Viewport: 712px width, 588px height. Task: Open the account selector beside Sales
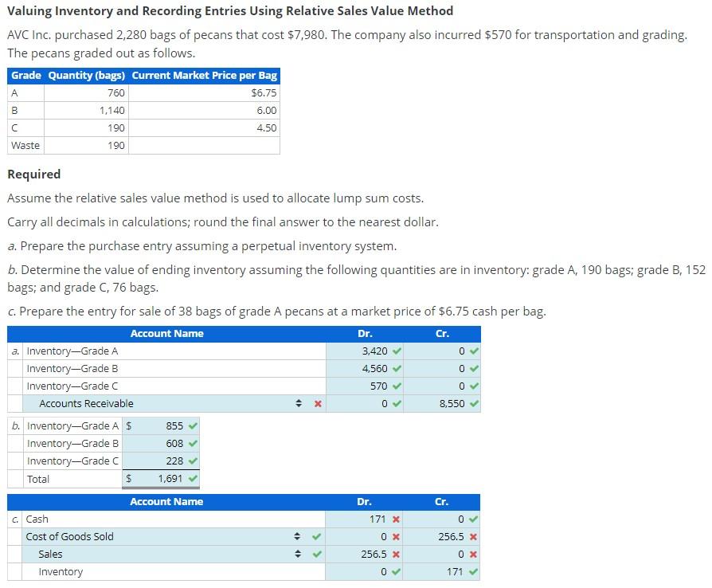click(x=297, y=554)
